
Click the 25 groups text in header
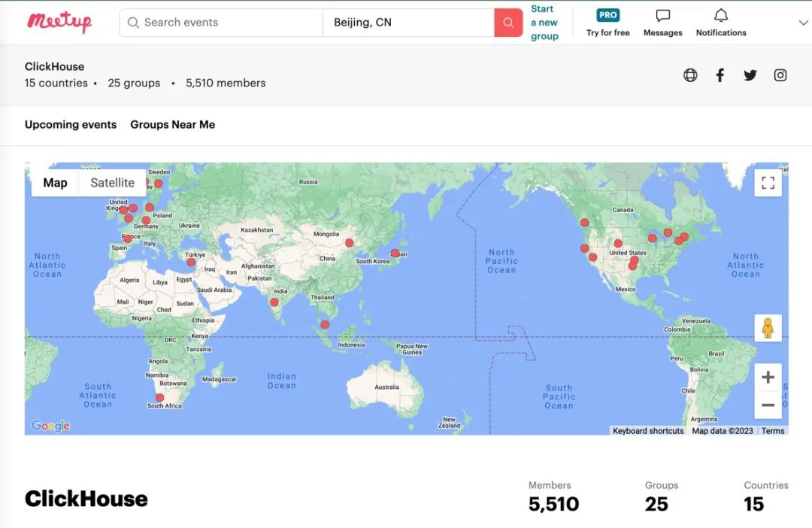tap(134, 83)
